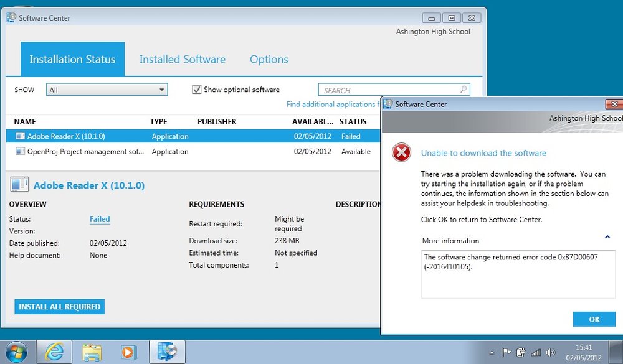This screenshot has height=364, width=623.
Task: Click the application icon beside Adobe Reader X row
Action: pyautogui.click(x=20, y=136)
